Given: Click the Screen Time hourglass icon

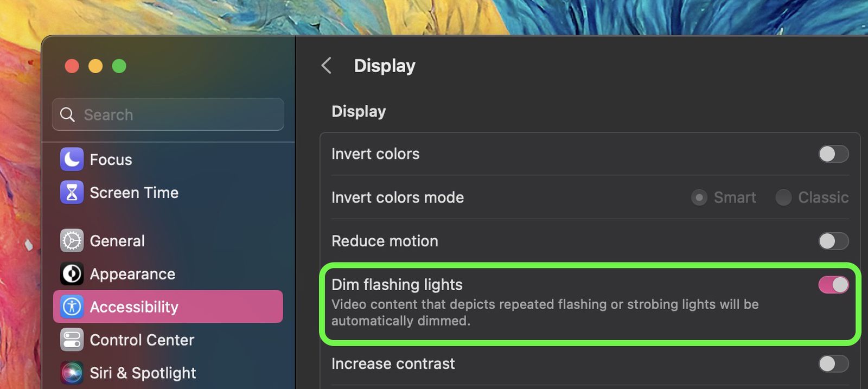Looking at the screenshot, I should [x=70, y=192].
